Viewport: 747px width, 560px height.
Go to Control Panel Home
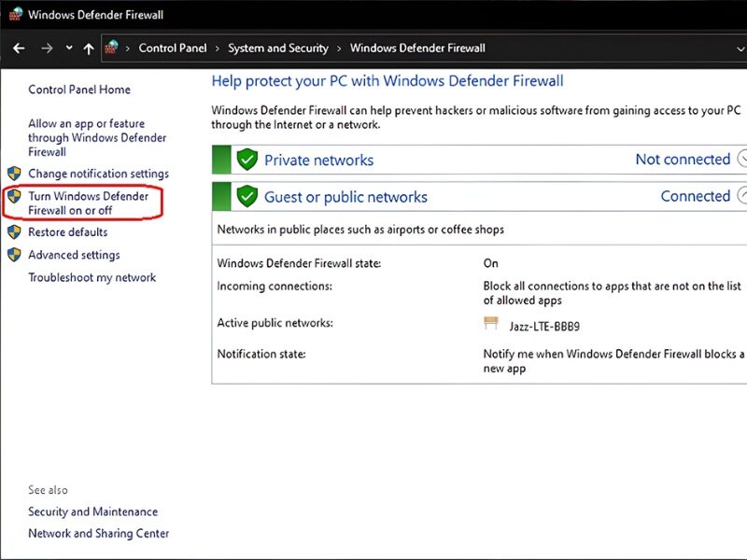(79, 90)
